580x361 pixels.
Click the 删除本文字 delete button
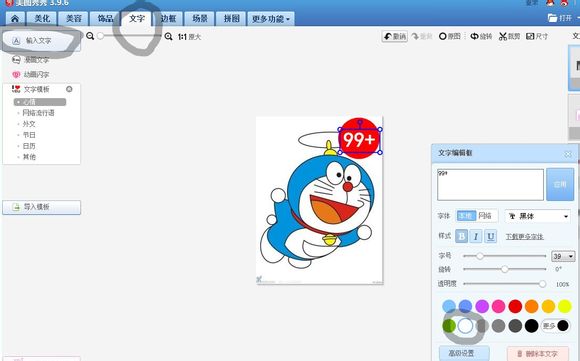[538, 354]
